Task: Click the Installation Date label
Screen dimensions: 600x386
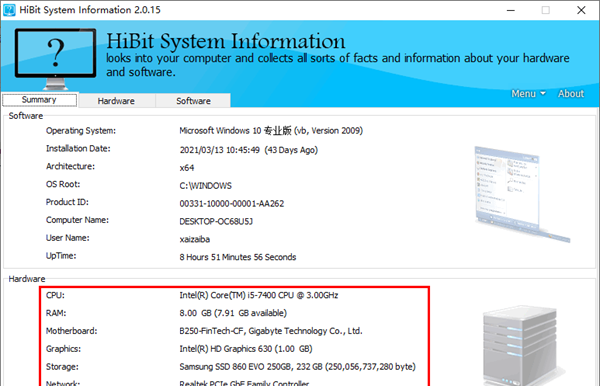Action: click(x=78, y=148)
